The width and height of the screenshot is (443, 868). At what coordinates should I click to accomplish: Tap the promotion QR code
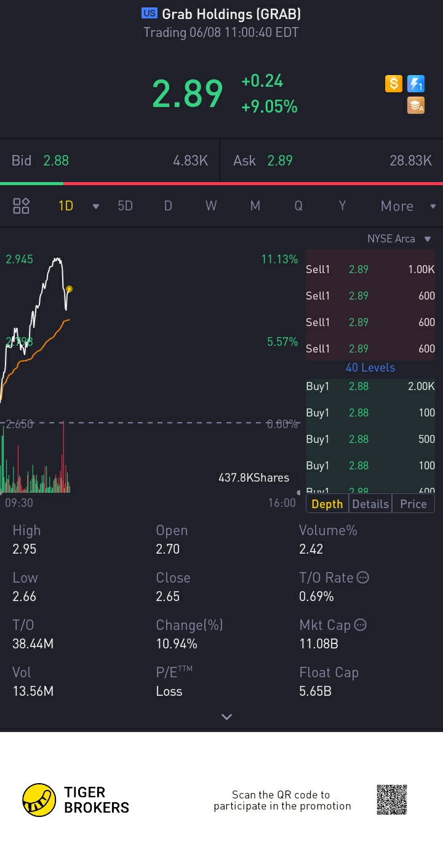click(392, 800)
